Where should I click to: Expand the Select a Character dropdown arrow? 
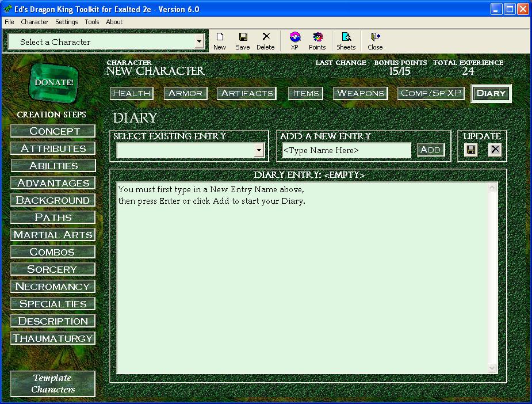[199, 42]
